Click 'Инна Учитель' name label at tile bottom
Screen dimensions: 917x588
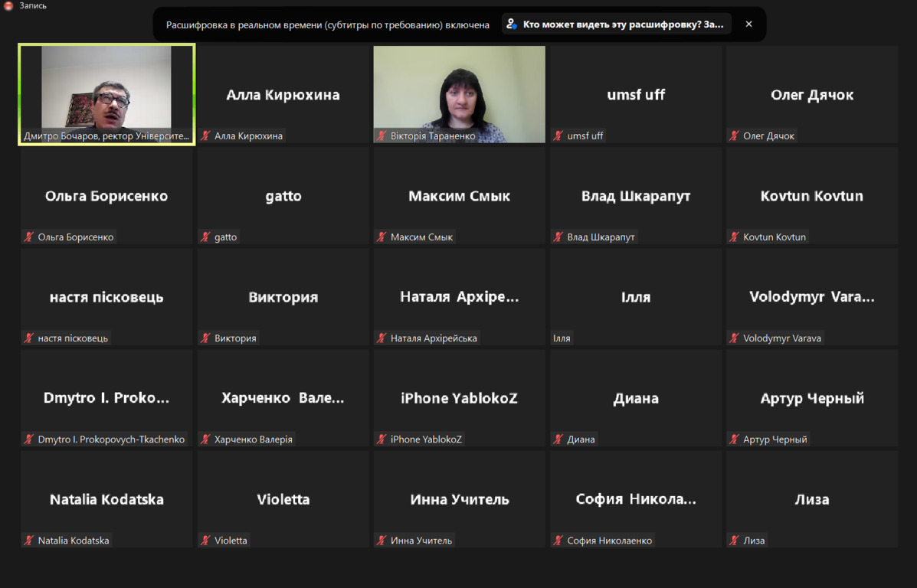coord(421,540)
